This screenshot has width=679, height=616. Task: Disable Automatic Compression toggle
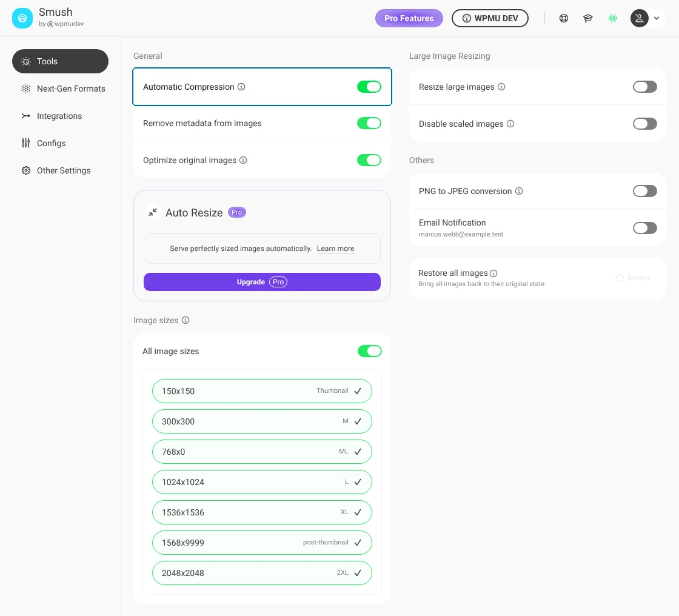369,87
